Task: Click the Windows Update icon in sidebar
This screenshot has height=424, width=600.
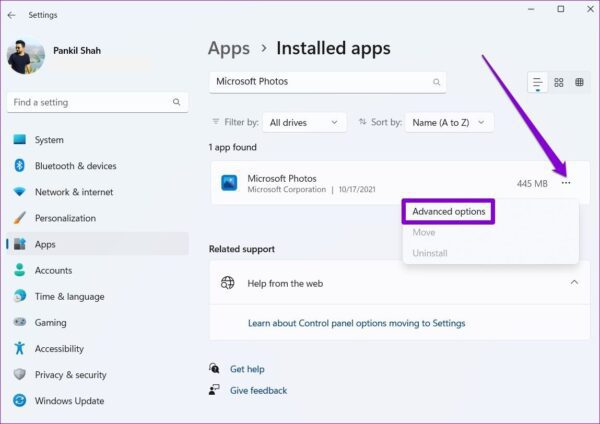Action: (20, 401)
